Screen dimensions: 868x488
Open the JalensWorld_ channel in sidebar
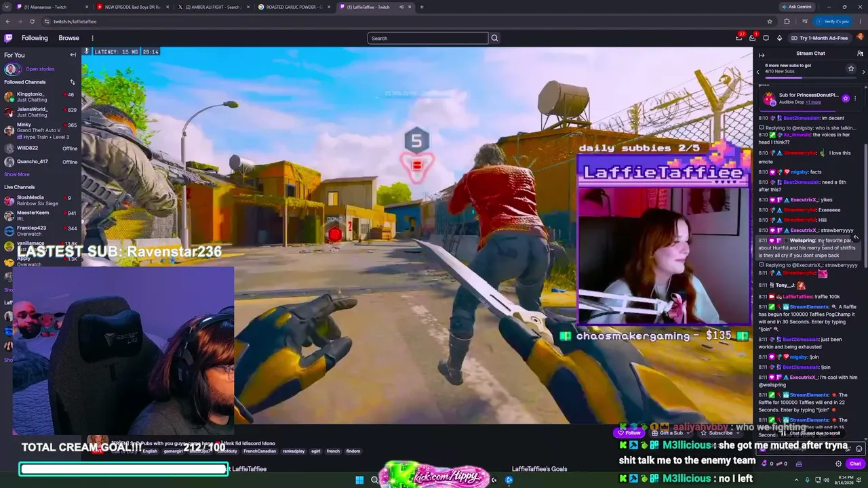(x=40, y=112)
